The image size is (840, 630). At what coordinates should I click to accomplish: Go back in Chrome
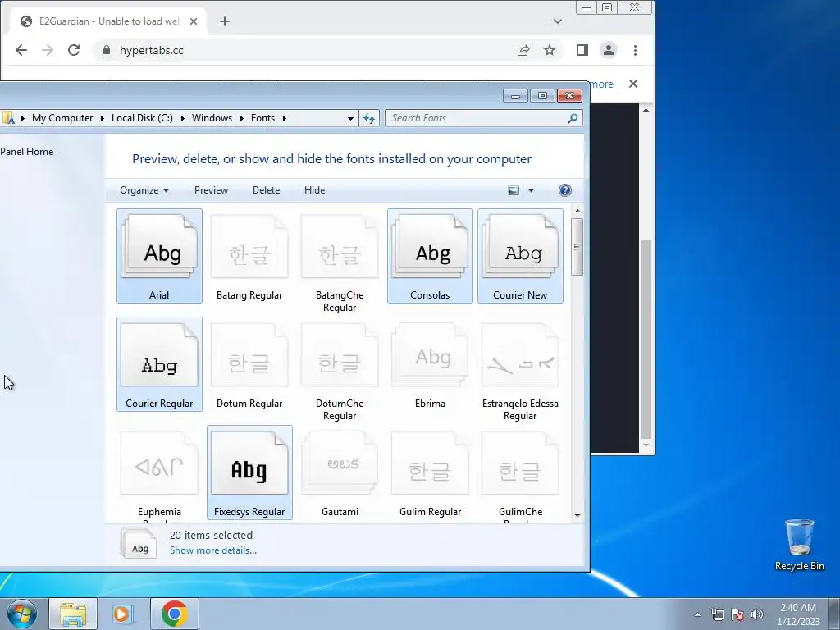tap(21, 50)
